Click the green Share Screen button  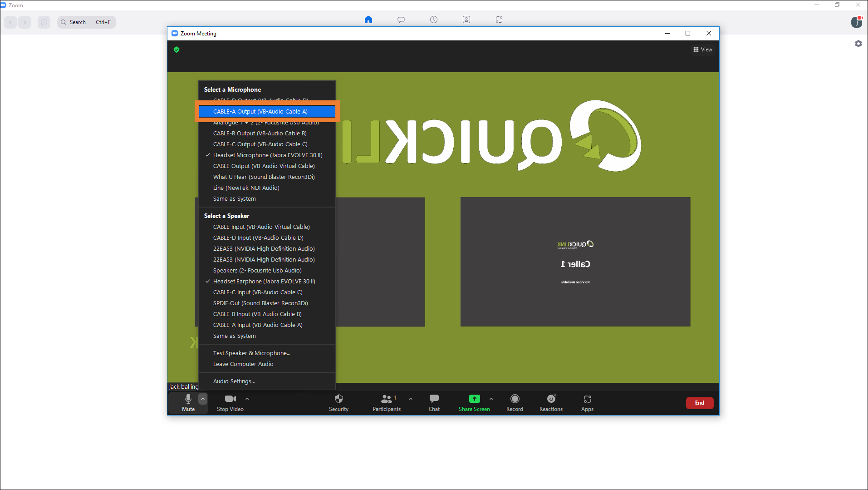[474, 402]
